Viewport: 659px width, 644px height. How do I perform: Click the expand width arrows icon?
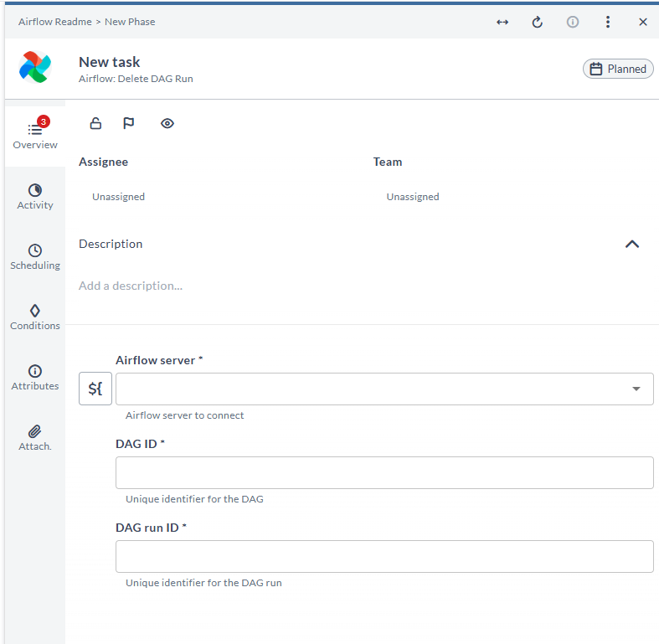[x=502, y=23]
